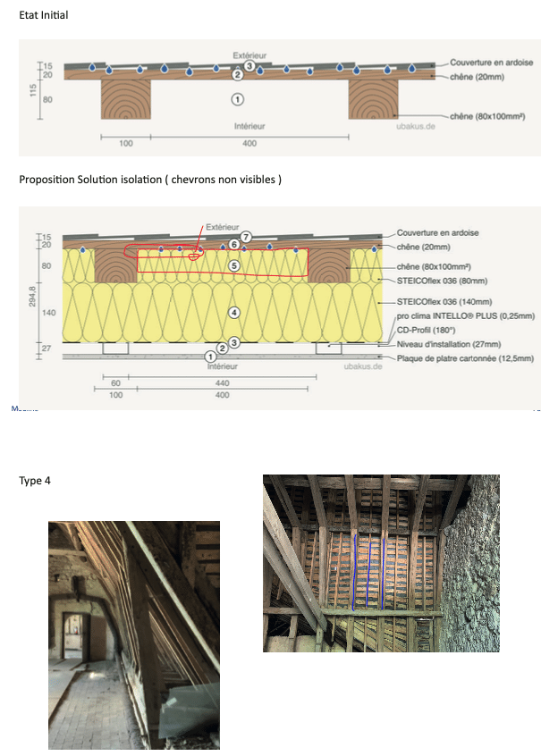Viewport: 541px width, 756px height.
Task: Select the left attic corridor photo
Action: 133,634
